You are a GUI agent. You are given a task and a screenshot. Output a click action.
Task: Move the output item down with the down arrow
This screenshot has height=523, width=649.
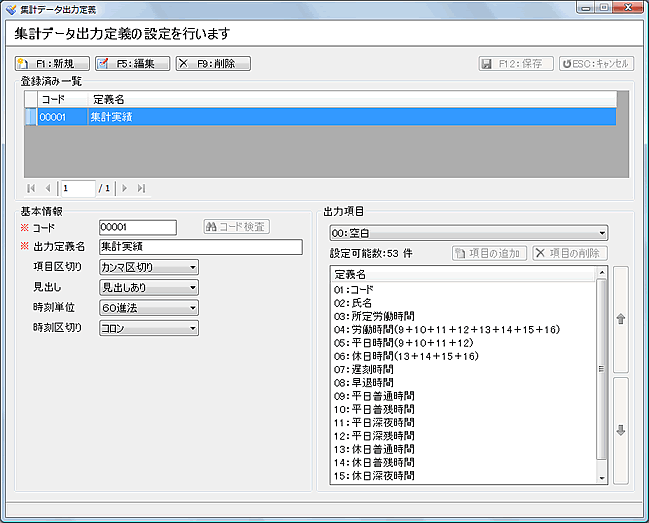click(620, 430)
